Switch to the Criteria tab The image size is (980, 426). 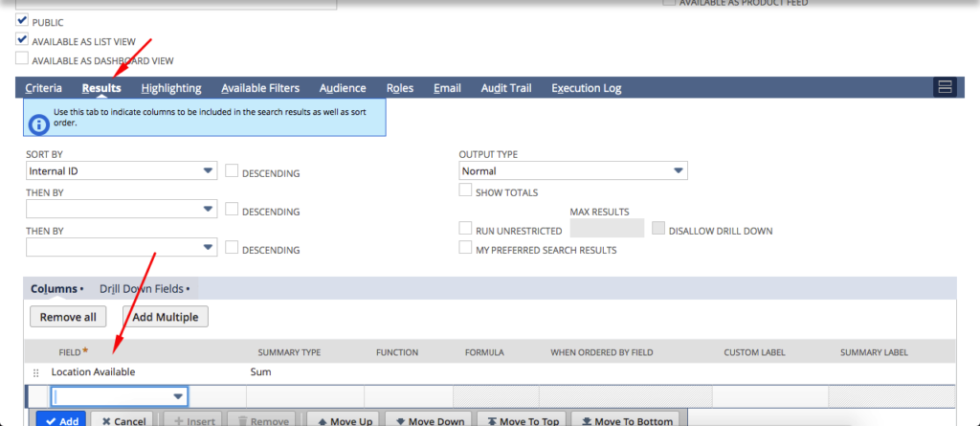(x=44, y=88)
